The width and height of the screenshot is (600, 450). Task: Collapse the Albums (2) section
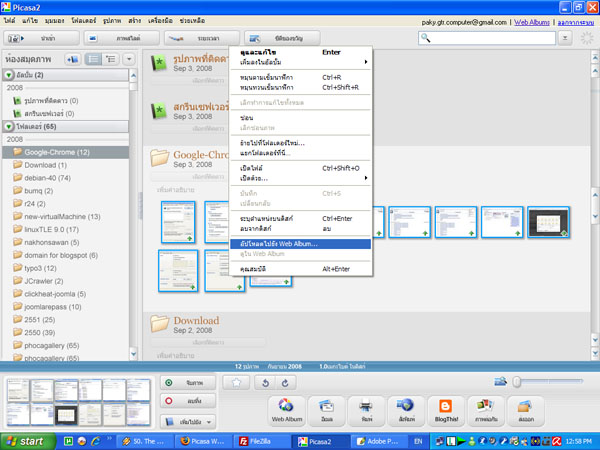(8, 75)
